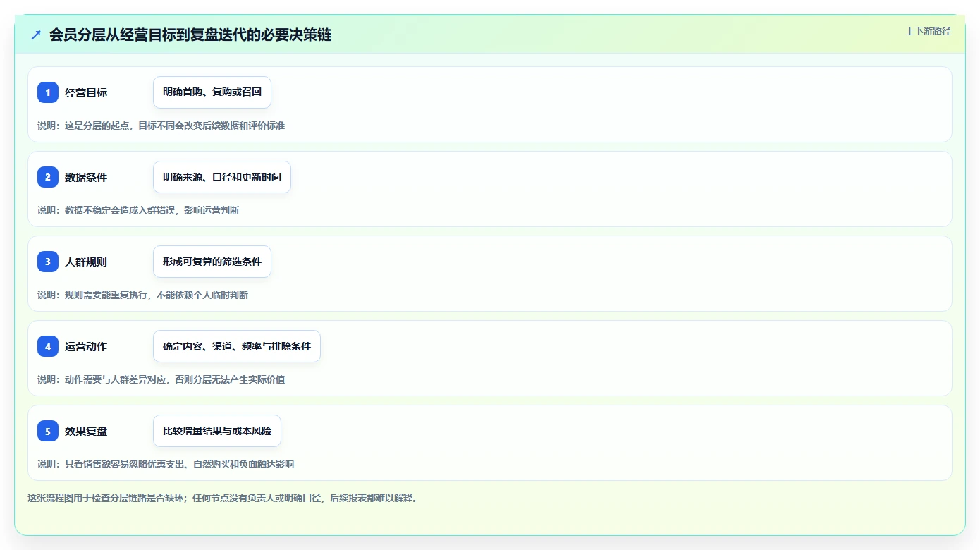
Task: Click step number 2 badge
Action: coord(48,177)
